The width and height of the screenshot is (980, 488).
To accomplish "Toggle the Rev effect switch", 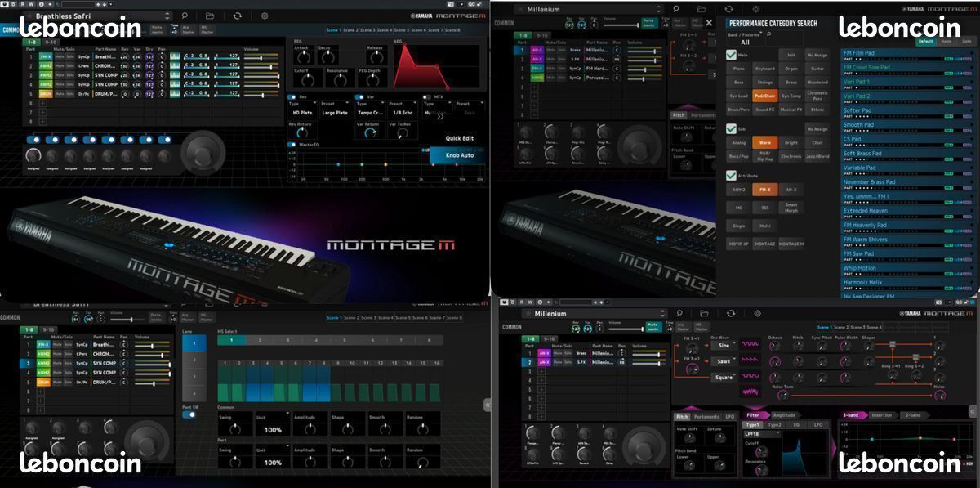I will [293, 96].
